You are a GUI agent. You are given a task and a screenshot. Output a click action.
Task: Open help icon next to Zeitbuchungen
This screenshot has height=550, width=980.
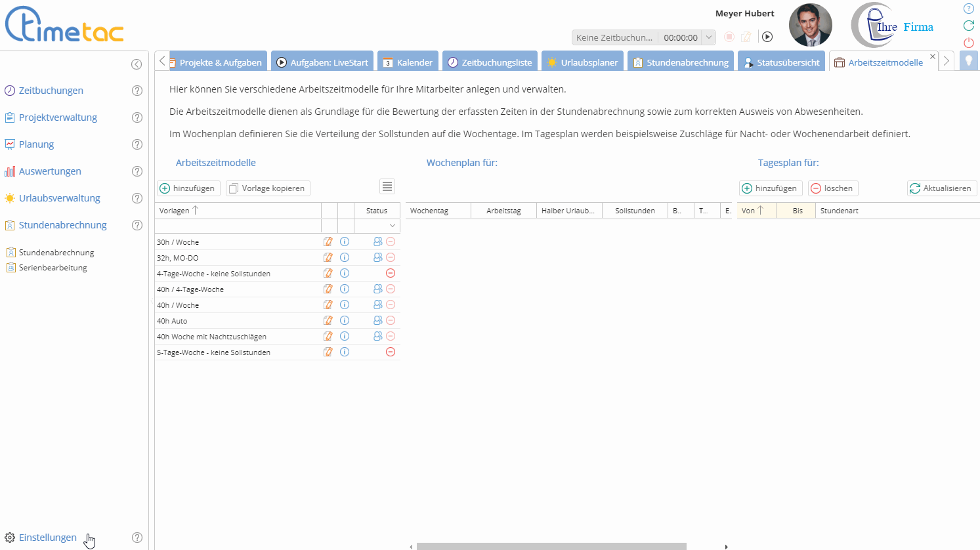(137, 91)
